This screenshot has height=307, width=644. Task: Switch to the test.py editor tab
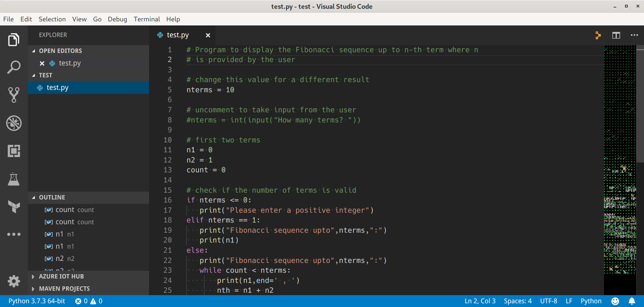(178, 35)
